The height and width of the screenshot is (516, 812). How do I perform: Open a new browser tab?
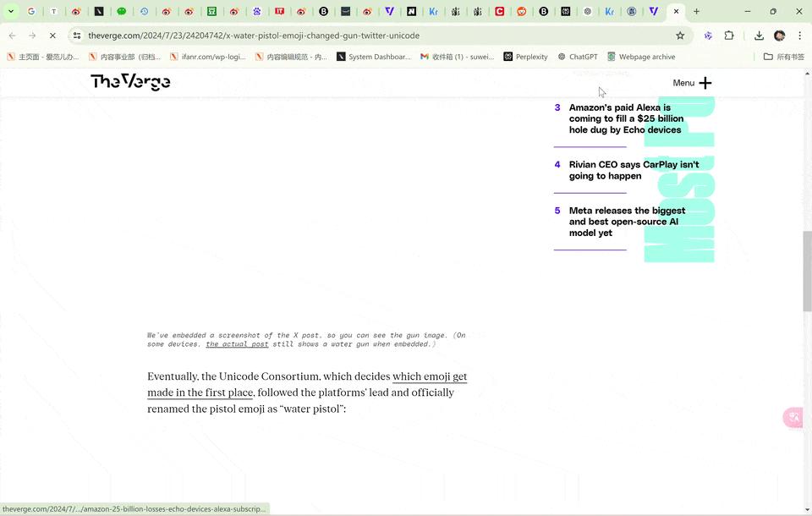696,11
